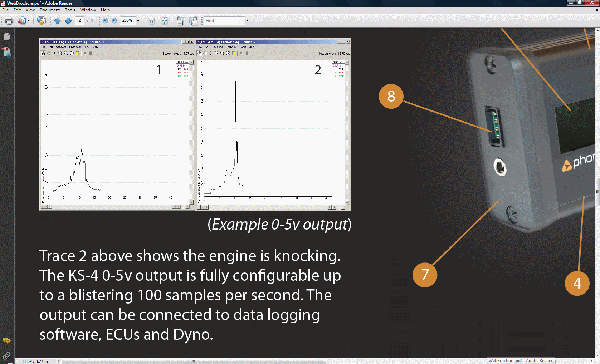Open the Comments panel speech-bubble icon
The width and height of the screenshot is (600, 364).
click(x=6, y=340)
